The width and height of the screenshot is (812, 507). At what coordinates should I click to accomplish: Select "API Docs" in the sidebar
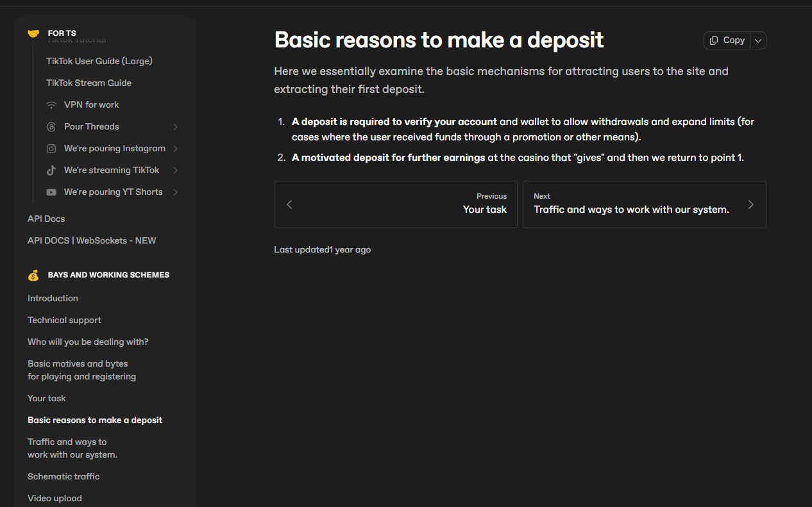[46, 219]
